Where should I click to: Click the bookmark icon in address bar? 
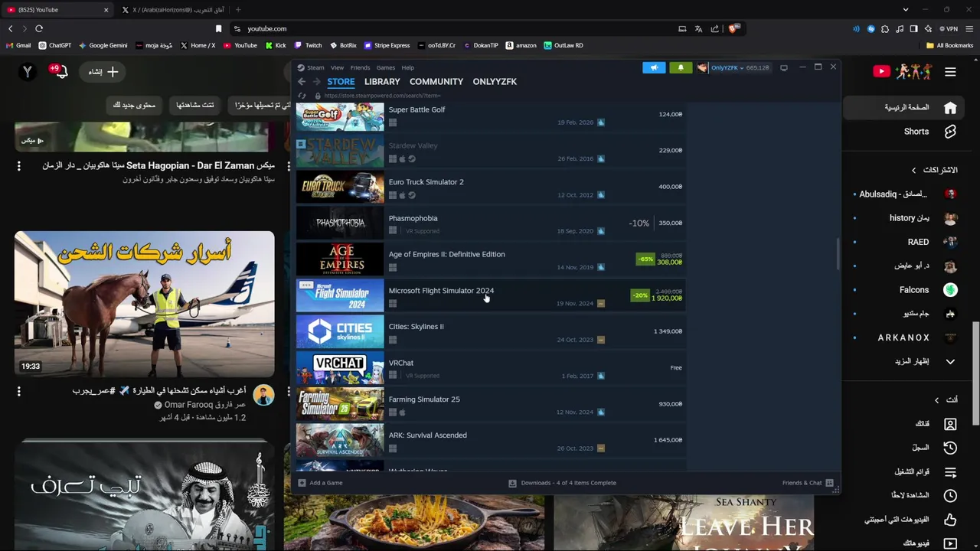(218, 28)
